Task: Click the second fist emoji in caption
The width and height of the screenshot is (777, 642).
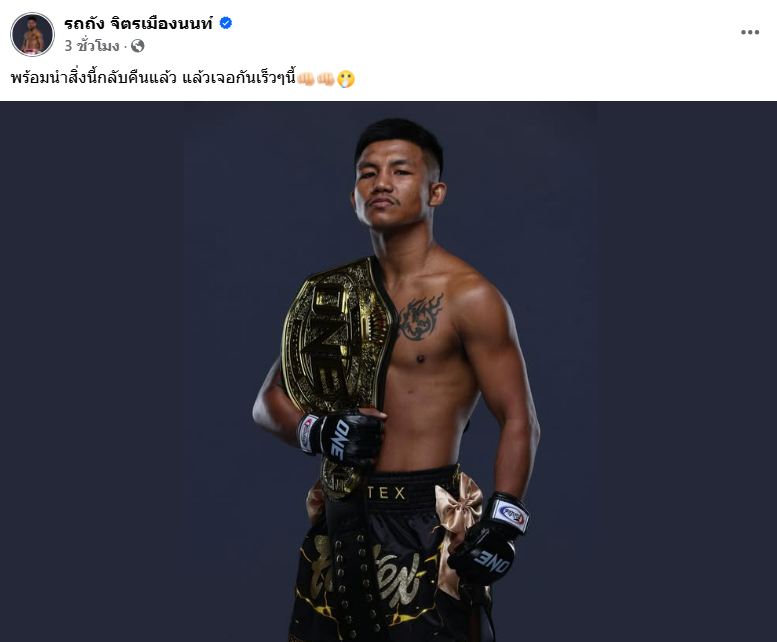Action: tap(326, 79)
